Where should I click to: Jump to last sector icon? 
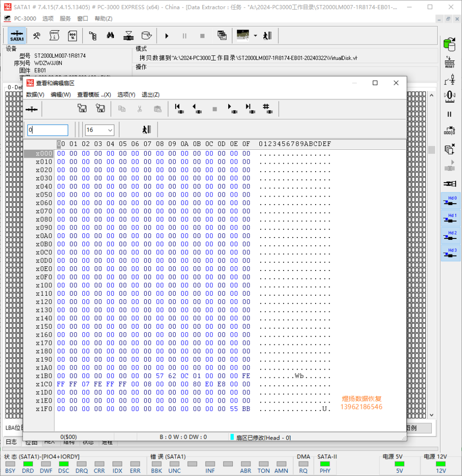tap(251, 108)
